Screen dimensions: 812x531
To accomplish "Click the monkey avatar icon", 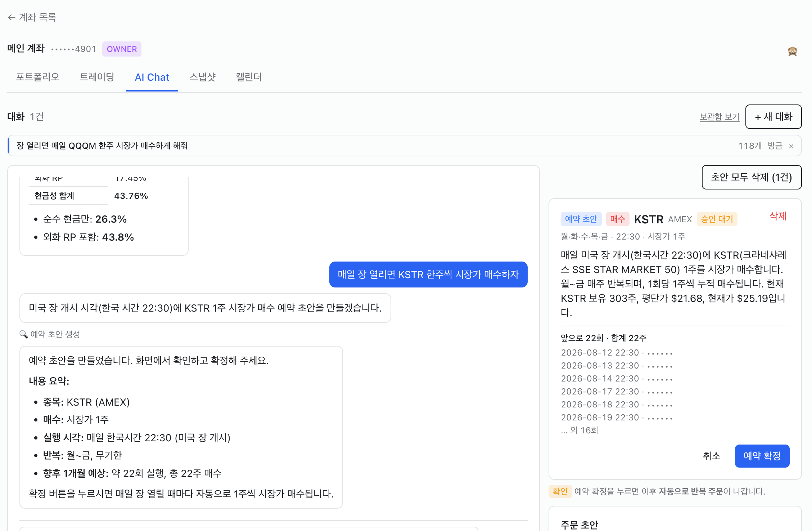I will [792, 52].
